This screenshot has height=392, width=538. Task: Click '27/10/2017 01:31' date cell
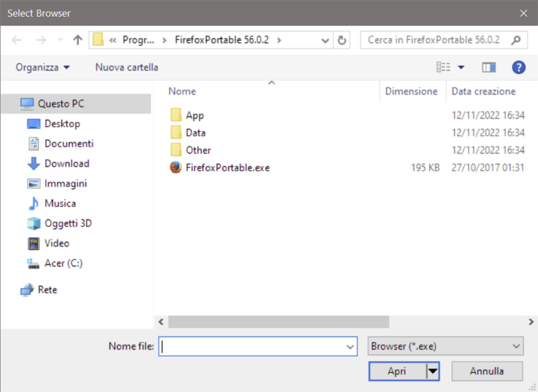point(488,167)
